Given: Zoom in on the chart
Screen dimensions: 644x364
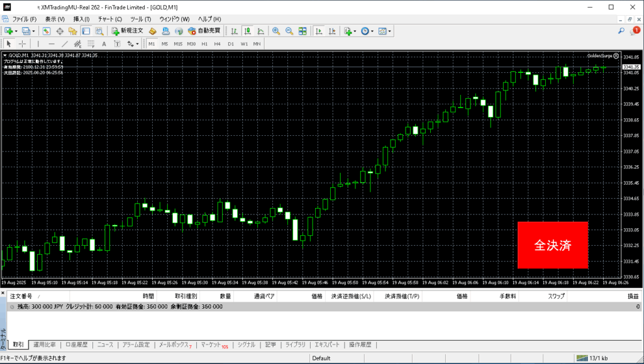Looking at the screenshot, I should (x=276, y=31).
